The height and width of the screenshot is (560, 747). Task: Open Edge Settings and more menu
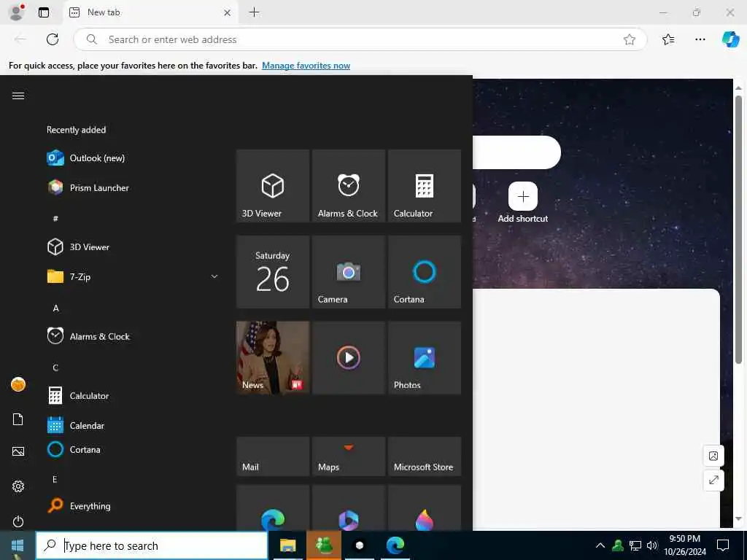pos(700,39)
